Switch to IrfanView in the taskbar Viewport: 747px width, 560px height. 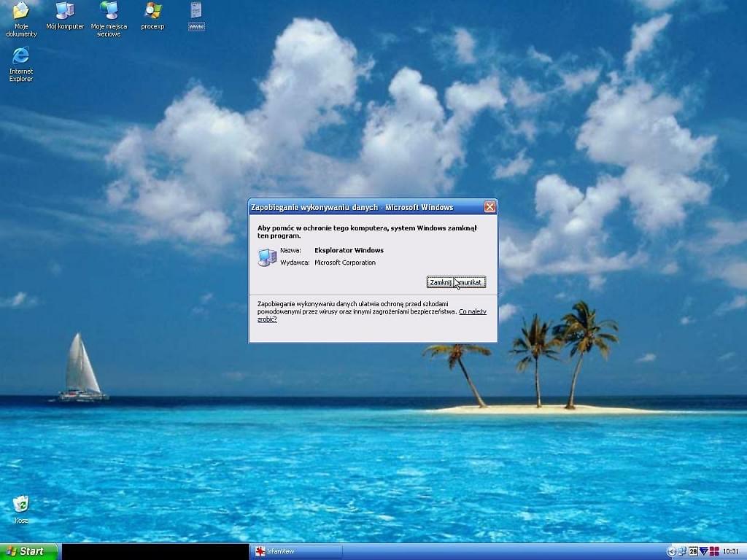point(296,551)
